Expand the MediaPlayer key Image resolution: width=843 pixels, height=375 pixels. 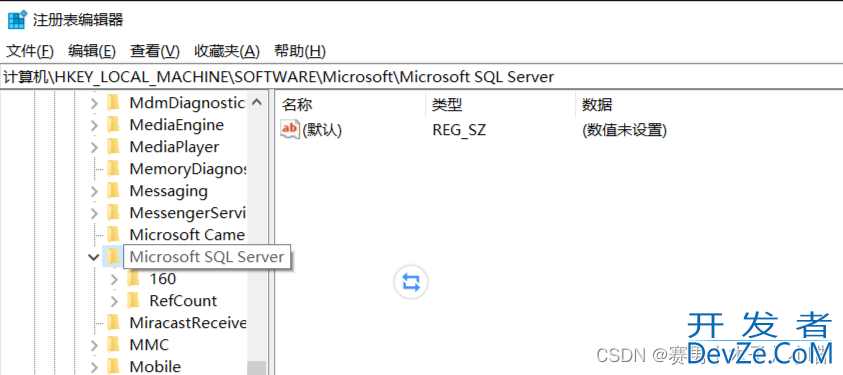(x=95, y=147)
